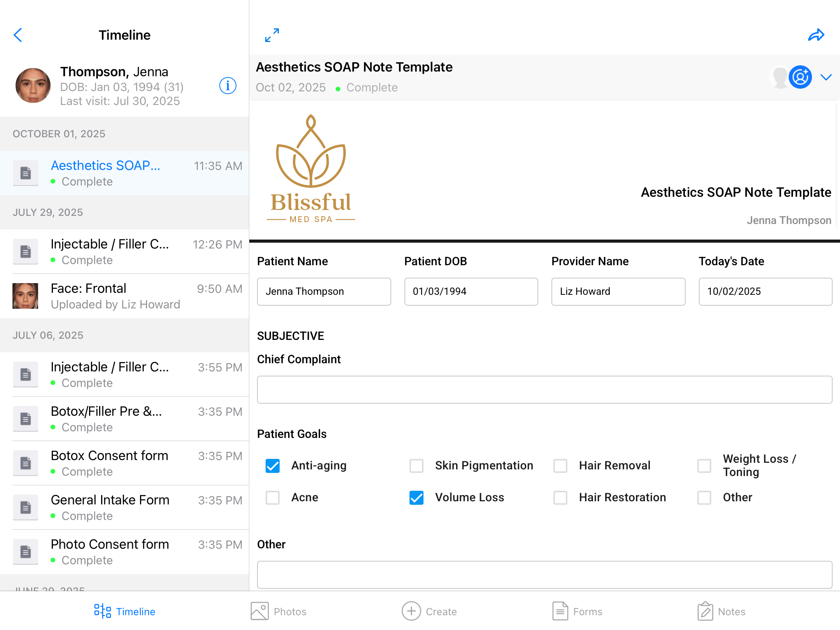Image resolution: width=840 pixels, height=630 pixels.
Task: Click the blue assign-user icon
Action: tap(800, 77)
